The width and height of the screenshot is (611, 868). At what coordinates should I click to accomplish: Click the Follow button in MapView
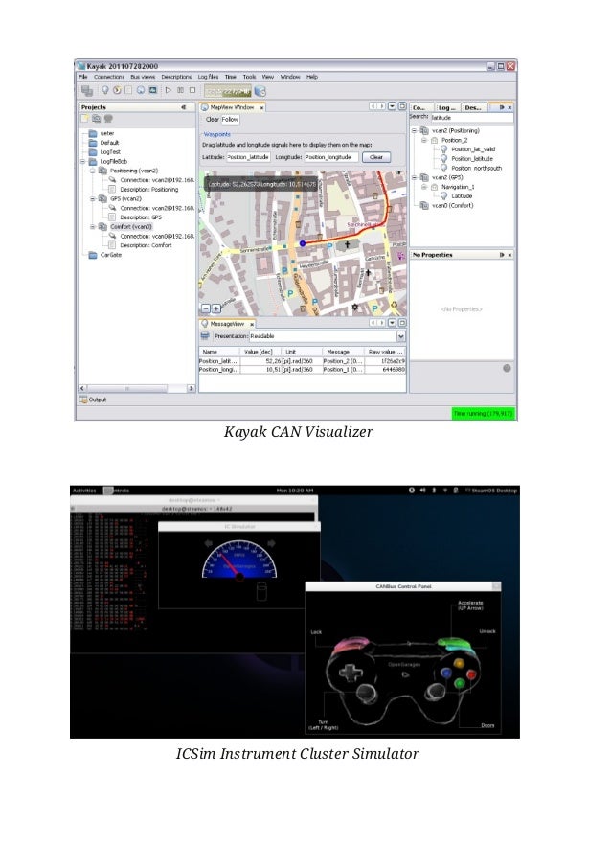pyautogui.click(x=230, y=119)
